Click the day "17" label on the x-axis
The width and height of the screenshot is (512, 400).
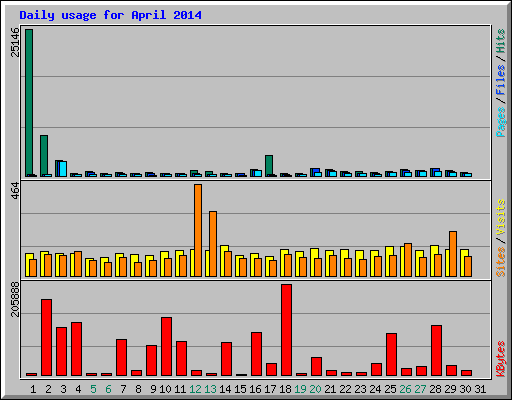[270, 389]
